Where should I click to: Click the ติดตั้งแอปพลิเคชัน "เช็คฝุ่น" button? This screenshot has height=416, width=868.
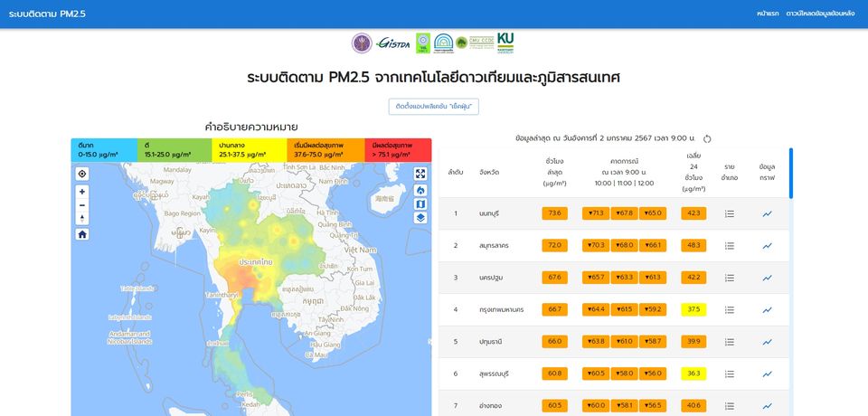pos(434,107)
